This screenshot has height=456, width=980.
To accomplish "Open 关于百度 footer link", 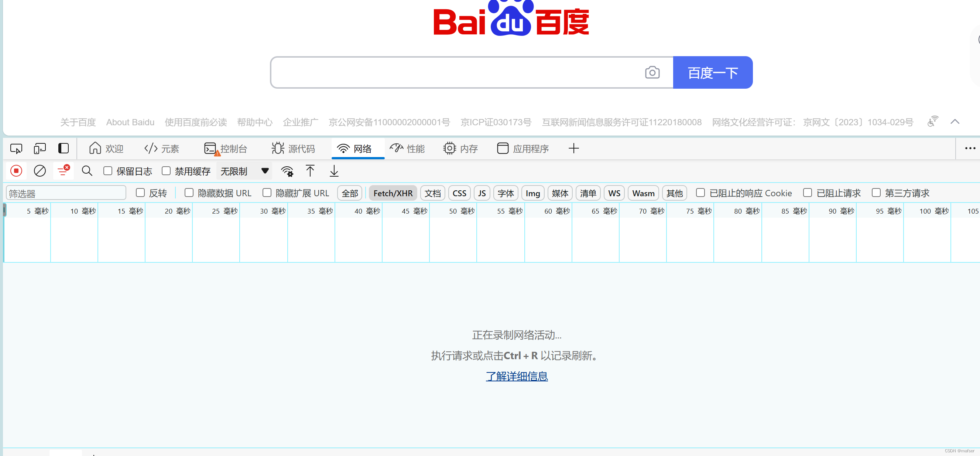I will coord(78,122).
